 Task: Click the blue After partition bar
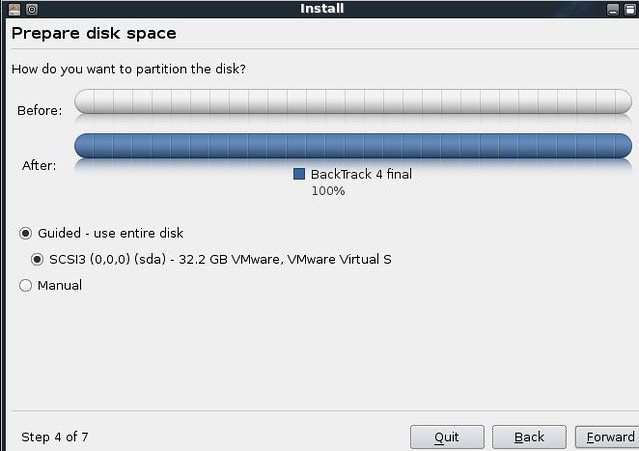[x=353, y=145]
